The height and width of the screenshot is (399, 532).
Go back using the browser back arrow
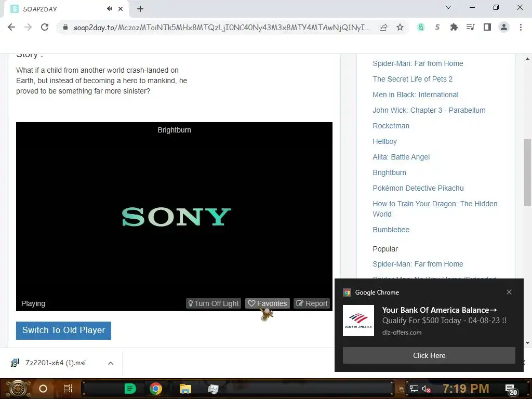pos(11,27)
